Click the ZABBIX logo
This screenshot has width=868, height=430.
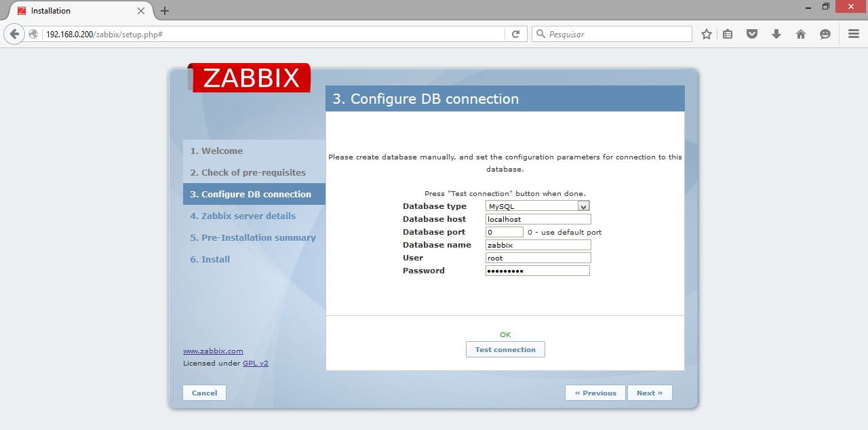(251, 78)
